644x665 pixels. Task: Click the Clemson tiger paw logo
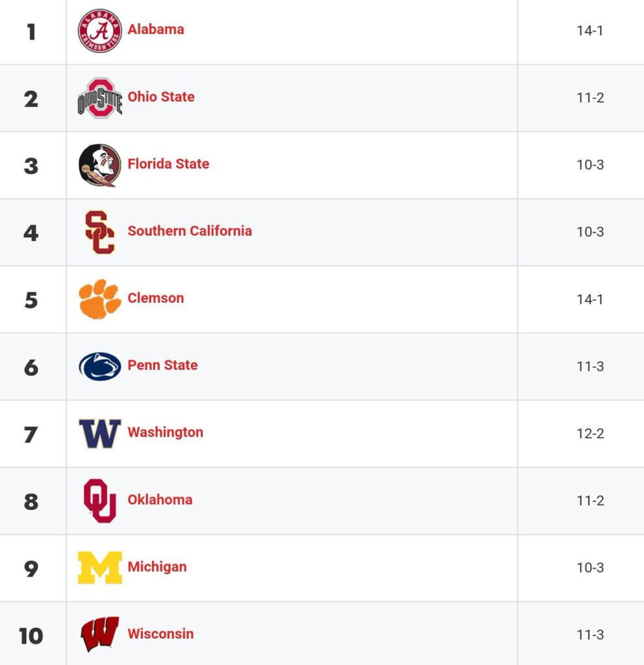click(99, 299)
